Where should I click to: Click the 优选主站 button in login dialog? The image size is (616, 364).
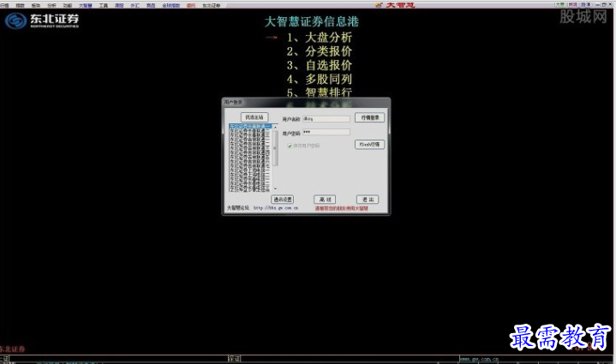[x=254, y=117]
